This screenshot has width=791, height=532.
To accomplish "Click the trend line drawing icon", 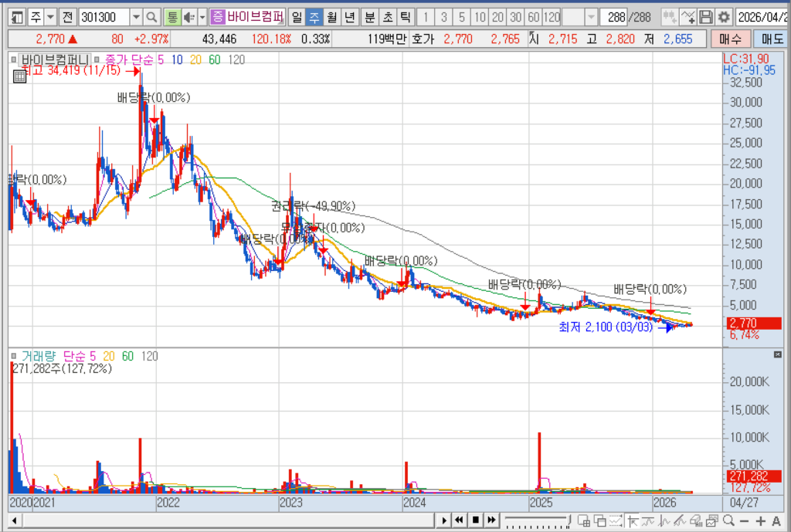I will pos(680,520).
